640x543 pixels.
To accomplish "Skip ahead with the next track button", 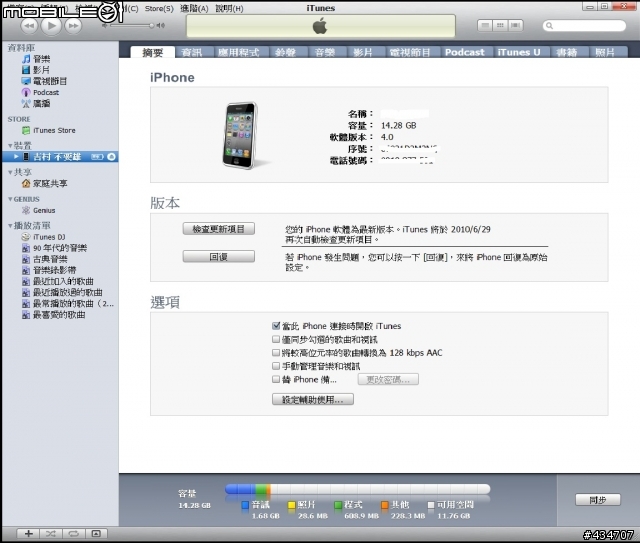I will 73,26.
